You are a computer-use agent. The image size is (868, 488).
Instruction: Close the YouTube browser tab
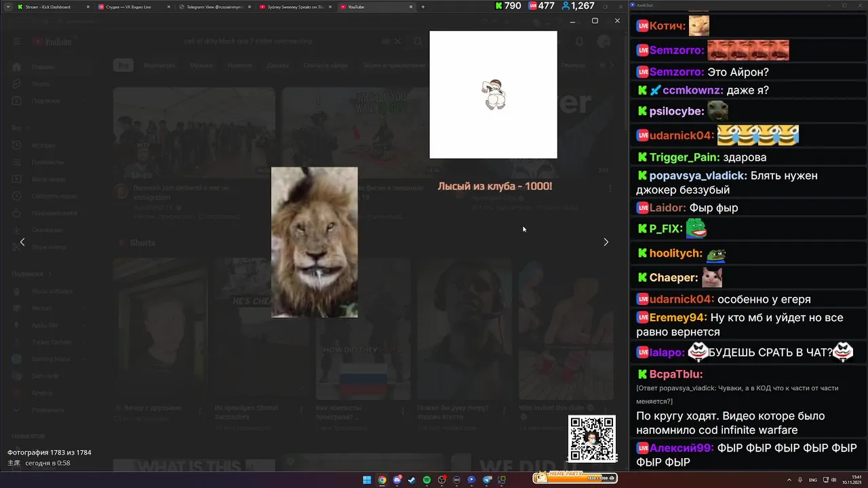click(x=411, y=7)
